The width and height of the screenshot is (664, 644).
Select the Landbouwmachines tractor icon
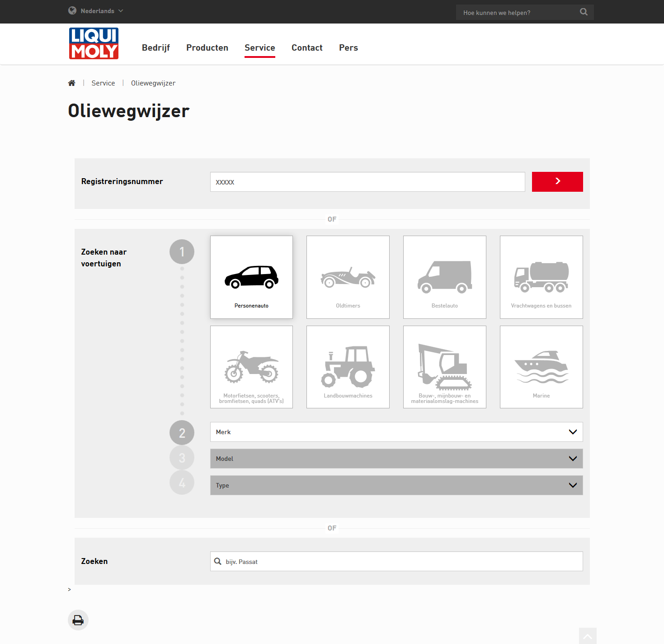click(x=348, y=367)
